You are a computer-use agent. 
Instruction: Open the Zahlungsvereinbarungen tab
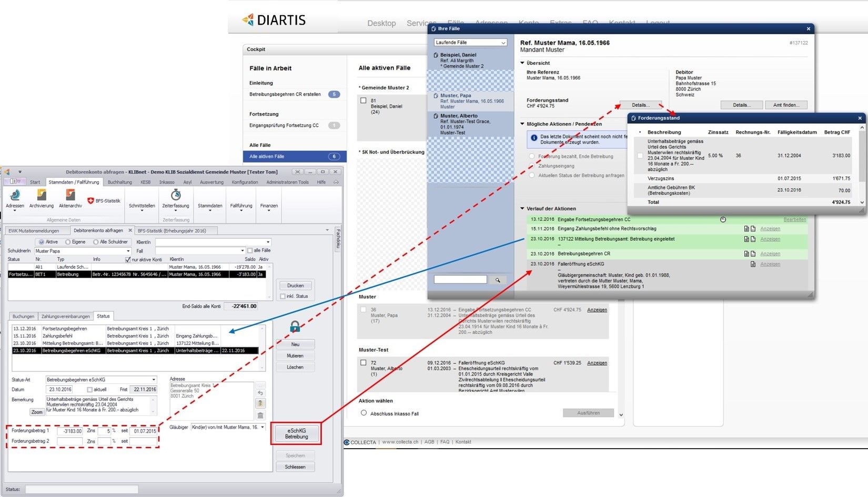[65, 317]
